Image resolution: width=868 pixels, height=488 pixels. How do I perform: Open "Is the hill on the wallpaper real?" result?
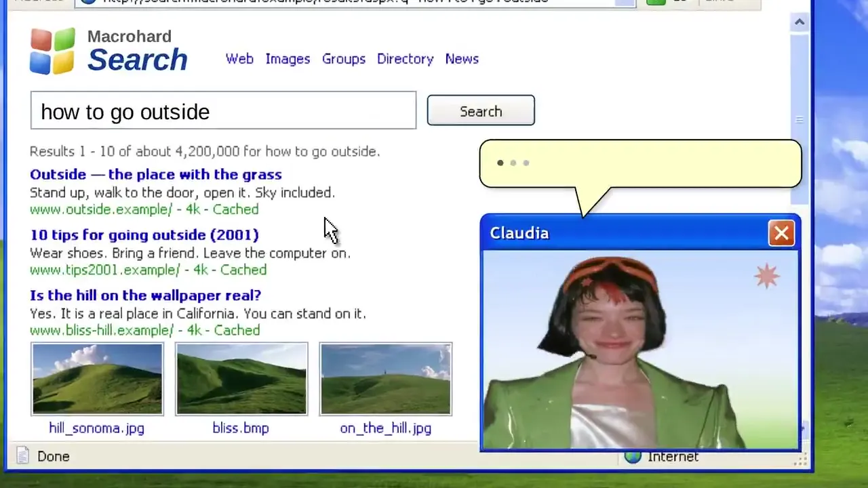145,296
